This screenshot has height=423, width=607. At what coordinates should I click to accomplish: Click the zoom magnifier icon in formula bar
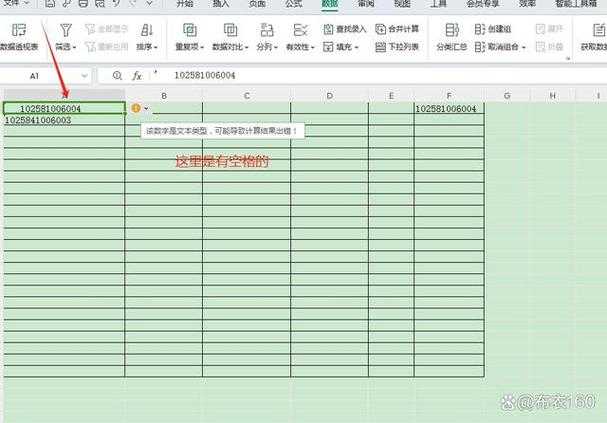[117, 75]
